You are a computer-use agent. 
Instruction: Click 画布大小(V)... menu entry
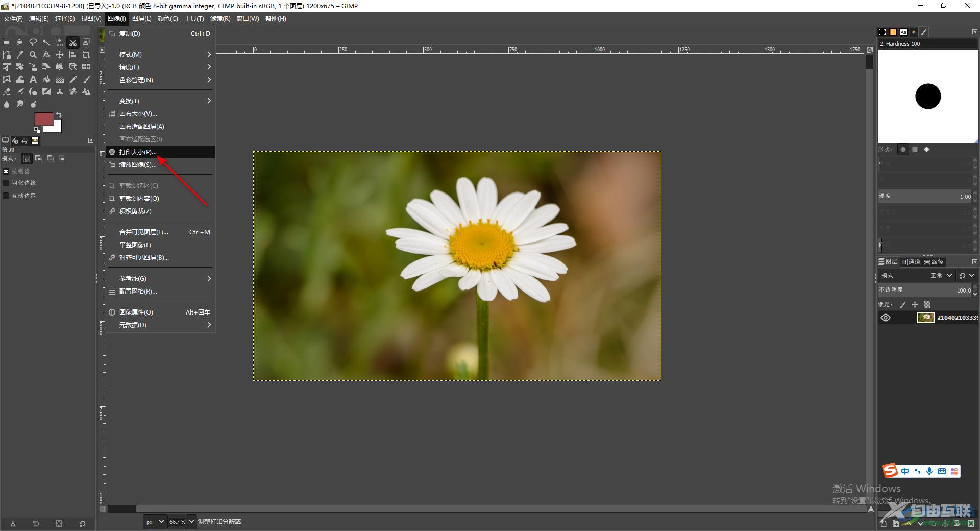point(160,113)
